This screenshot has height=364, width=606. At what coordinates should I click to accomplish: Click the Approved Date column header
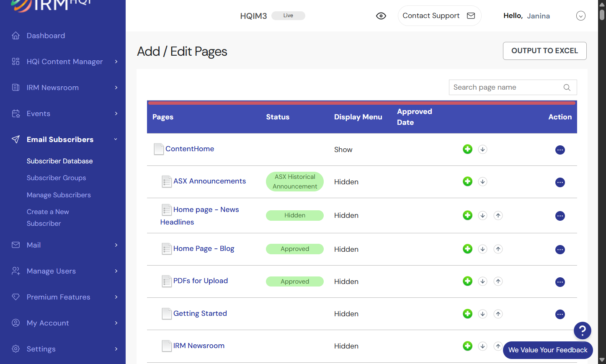coord(415,117)
